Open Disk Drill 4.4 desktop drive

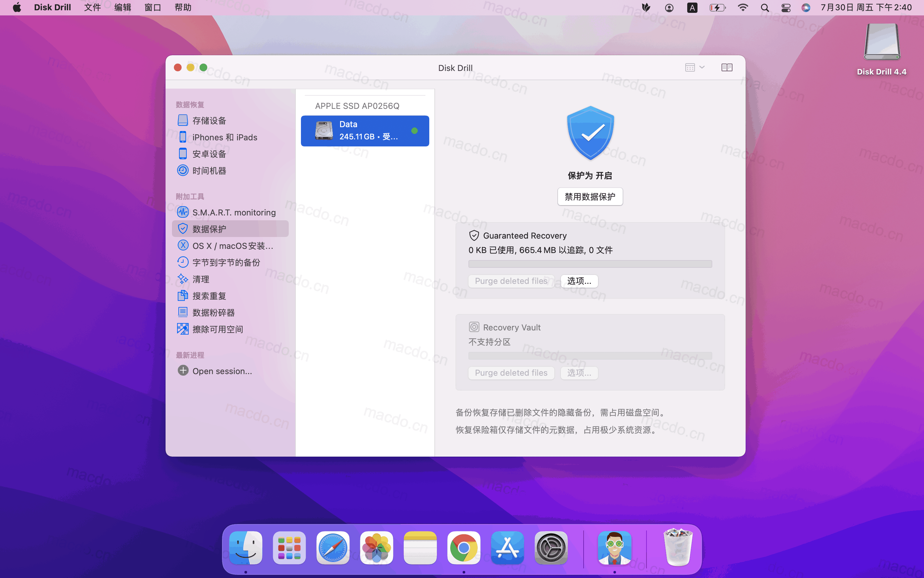(x=882, y=50)
